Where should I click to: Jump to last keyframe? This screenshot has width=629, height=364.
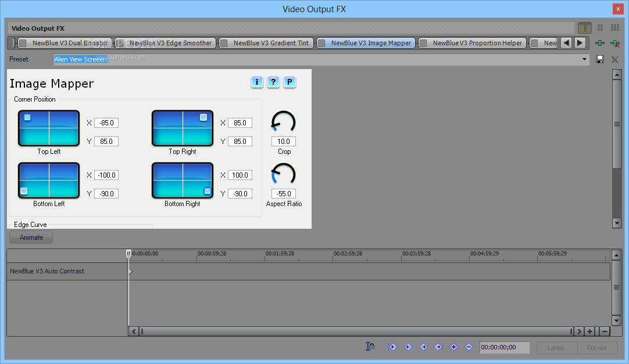click(x=438, y=347)
